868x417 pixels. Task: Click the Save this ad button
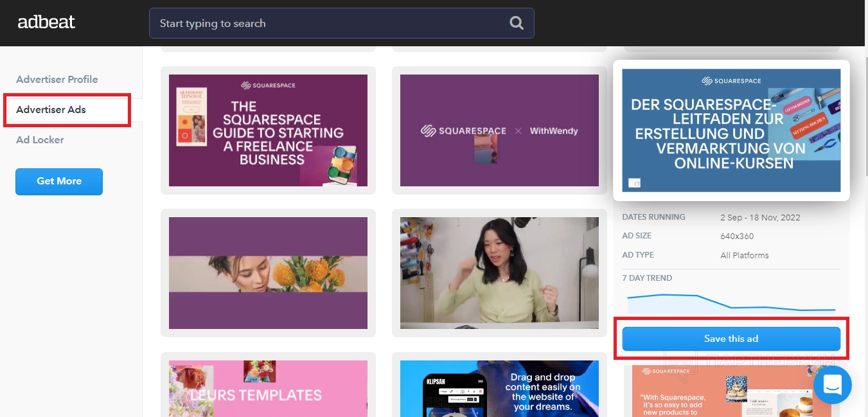pos(731,339)
